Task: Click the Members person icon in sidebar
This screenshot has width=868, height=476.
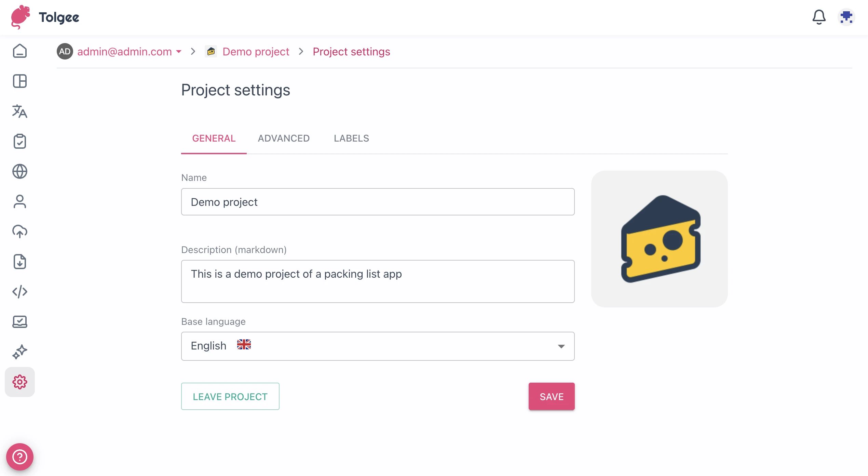Action: 20,201
